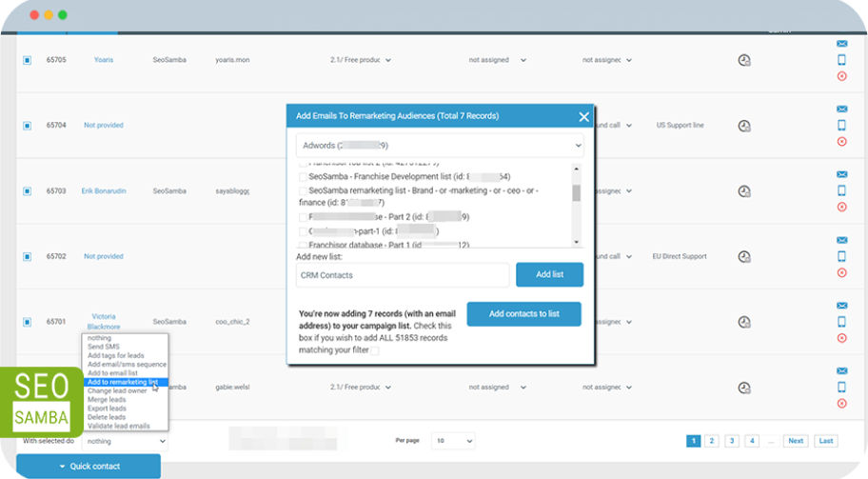Image resolution: width=868 pixels, height=479 pixels.
Task: Open clock history icon for lead 65702
Action: [x=744, y=256]
